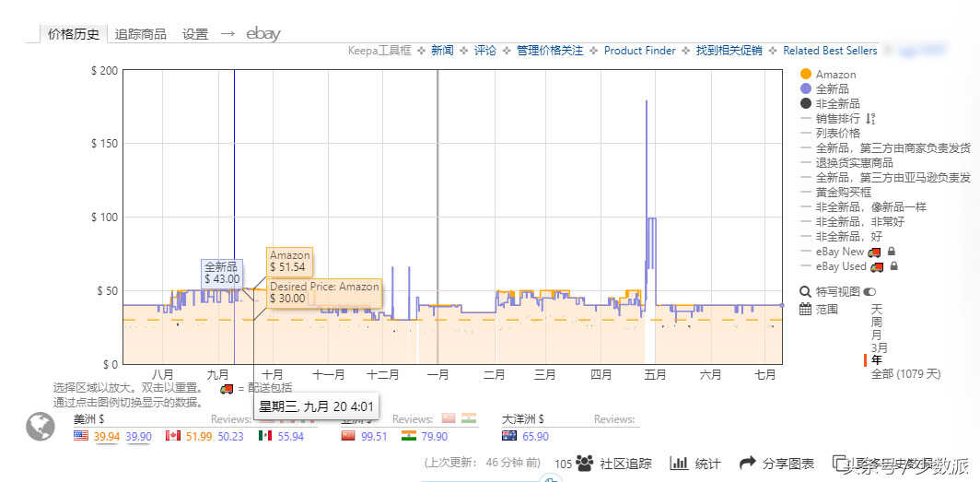Click the share chart arrow icon
Screen dimensions: 980x482
748,464
